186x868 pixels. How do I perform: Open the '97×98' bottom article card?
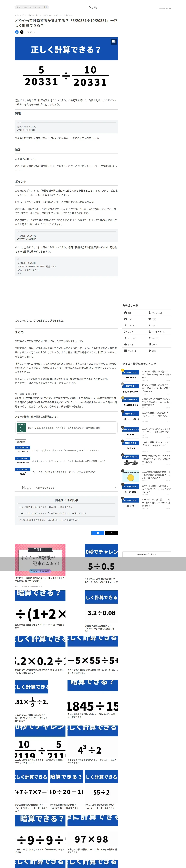click(x=93, y=835)
